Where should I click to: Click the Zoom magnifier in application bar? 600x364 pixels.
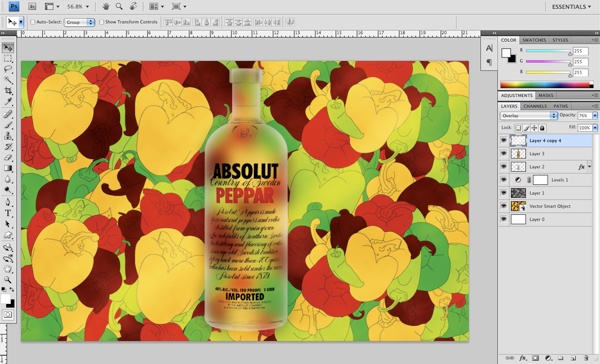pyautogui.click(x=119, y=7)
